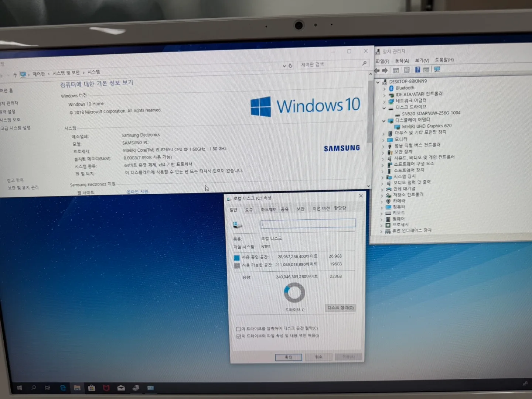
Task: Click the 디스크 정리(D) button
Action: click(341, 308)
